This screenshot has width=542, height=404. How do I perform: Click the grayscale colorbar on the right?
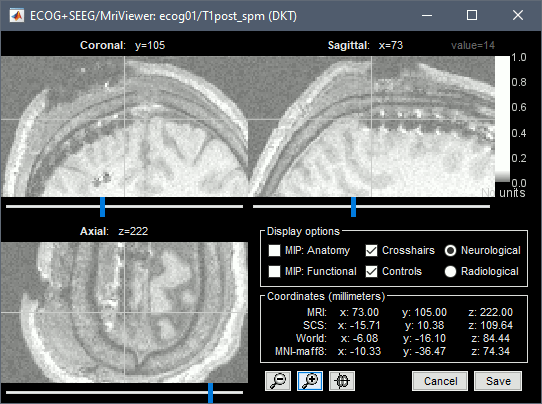[x=502, y=119]
